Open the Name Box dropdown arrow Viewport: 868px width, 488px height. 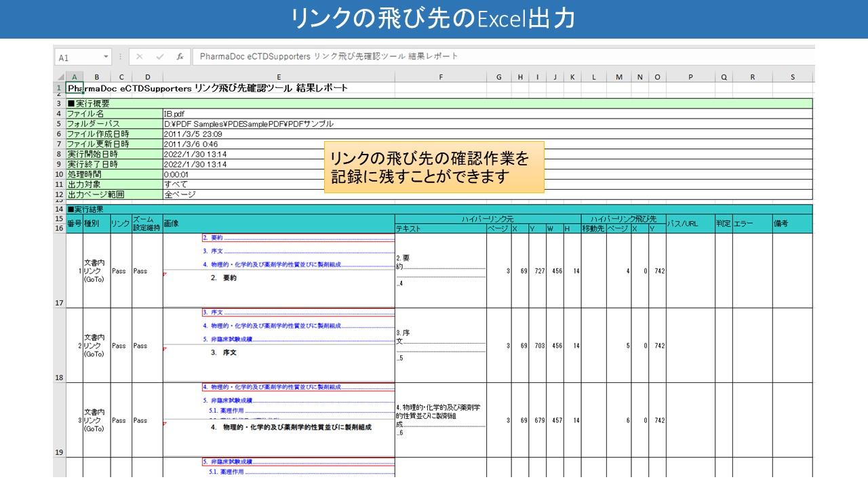coord(106,57)
